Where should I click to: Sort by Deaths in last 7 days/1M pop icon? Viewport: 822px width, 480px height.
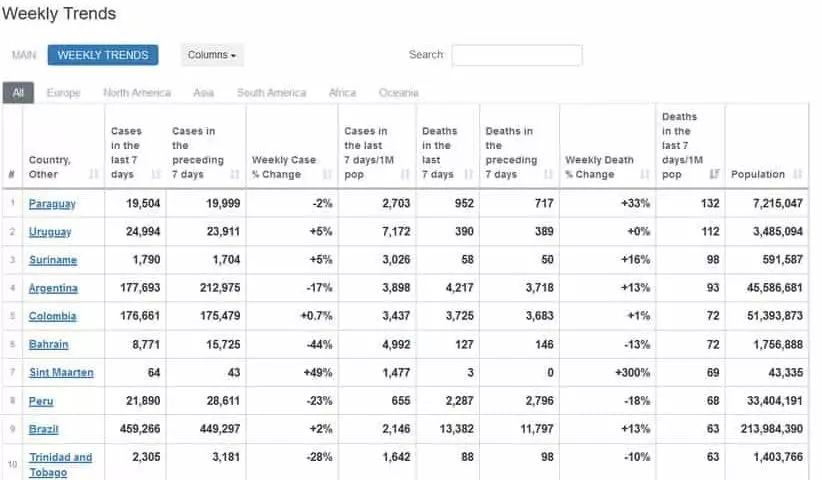point(714,174)
